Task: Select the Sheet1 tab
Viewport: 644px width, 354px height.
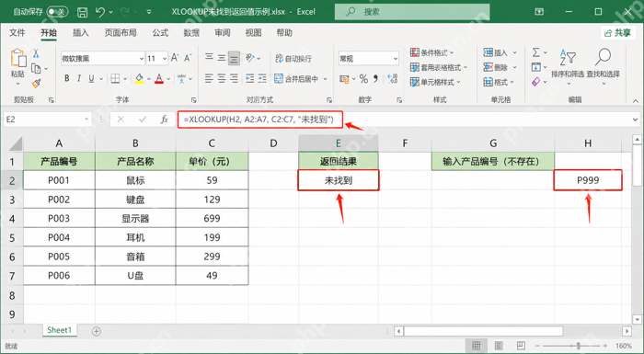Action: click(59, 330)
